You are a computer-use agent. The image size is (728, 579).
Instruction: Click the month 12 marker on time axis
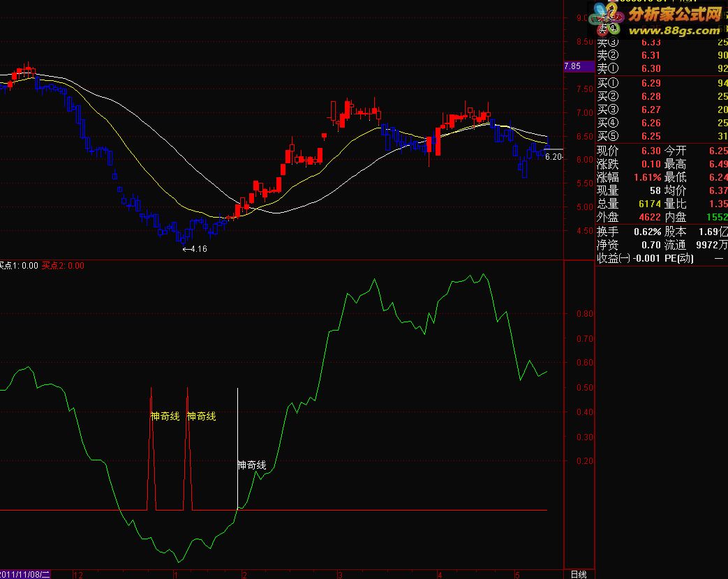tap(78, 576)
